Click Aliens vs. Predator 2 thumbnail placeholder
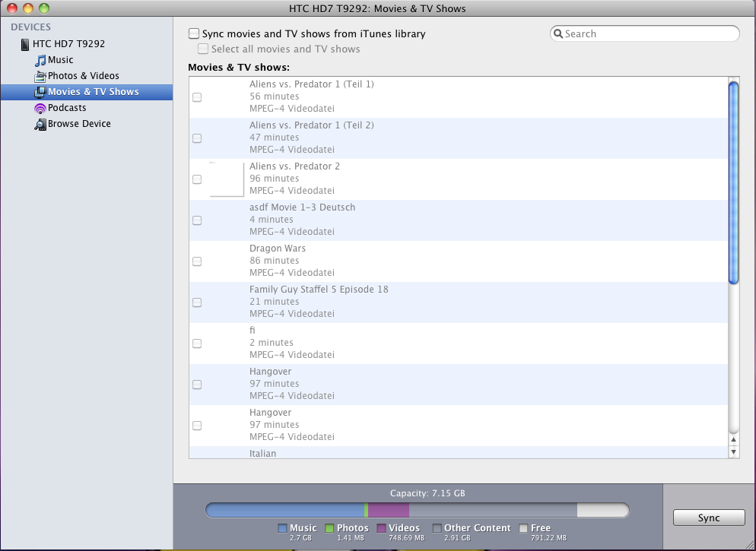 click(x=227, y=179)
